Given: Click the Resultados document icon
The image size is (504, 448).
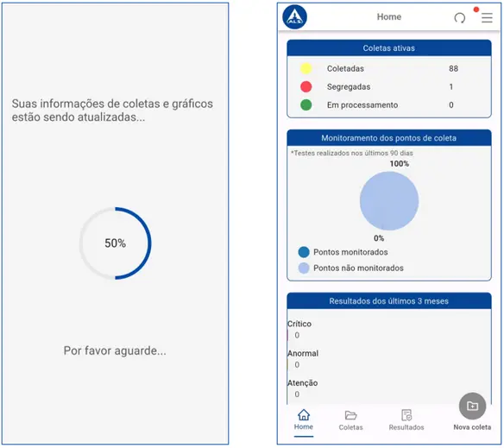Looking at the screenshot, I should (406, 415).
